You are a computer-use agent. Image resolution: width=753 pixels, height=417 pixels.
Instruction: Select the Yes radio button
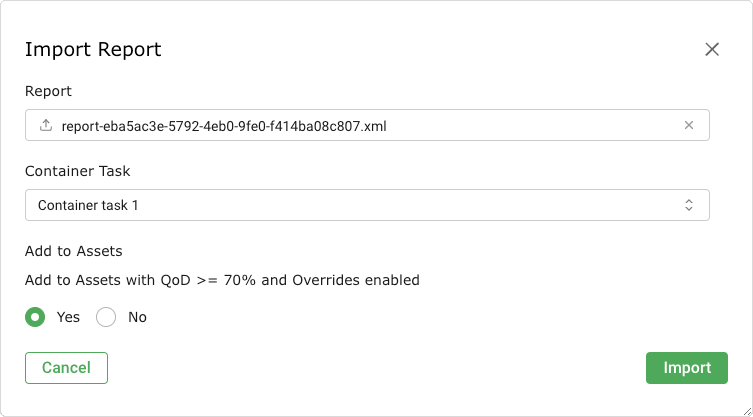click(35, 317)
